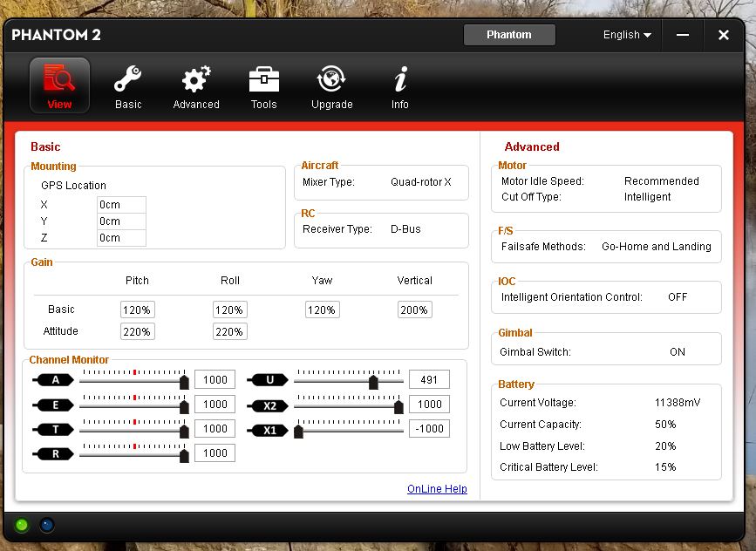Click the channel E value box
This screenshot has height=551, width=756.
click(x=215, y=404)
